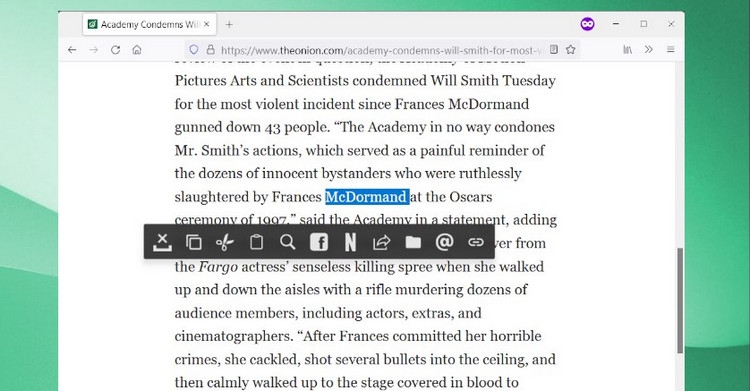
Task: Click the italic word Fargo in the article
Action: point(218,267)
